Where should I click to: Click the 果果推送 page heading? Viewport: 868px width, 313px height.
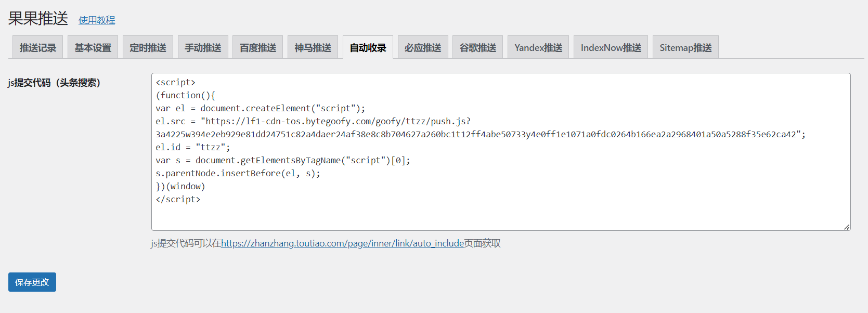click(x=38, y=19)
